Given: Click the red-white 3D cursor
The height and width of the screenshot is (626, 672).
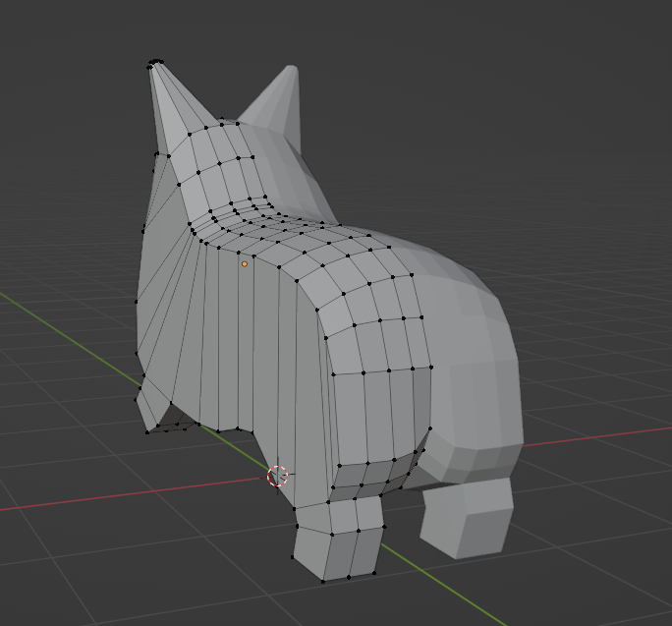Looking at the screenshot, I should [278, 477].
